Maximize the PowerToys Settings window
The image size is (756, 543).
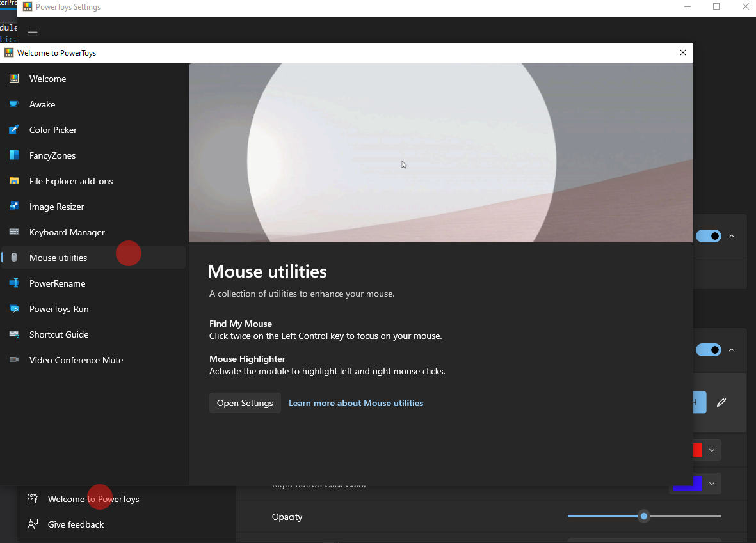point(716,7)
